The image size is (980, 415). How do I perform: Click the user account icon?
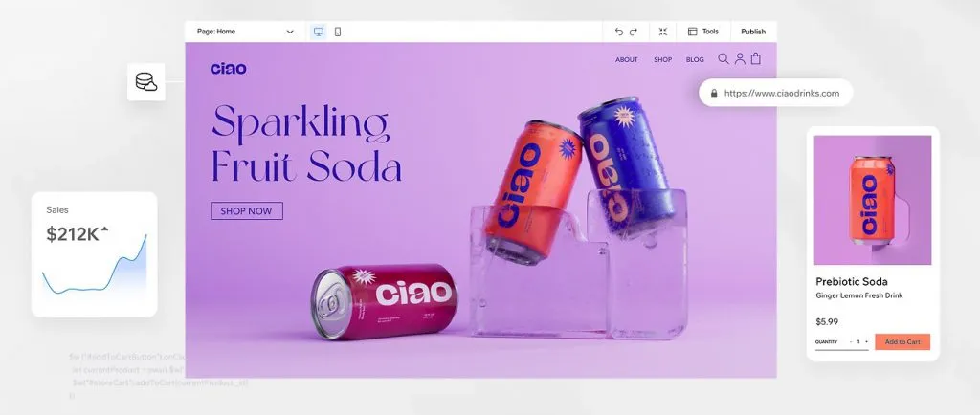740,58
